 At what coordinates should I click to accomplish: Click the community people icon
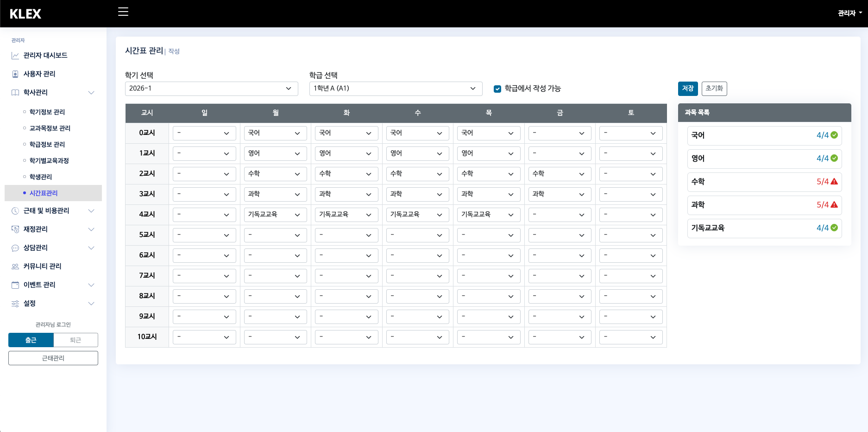point(15,267)
